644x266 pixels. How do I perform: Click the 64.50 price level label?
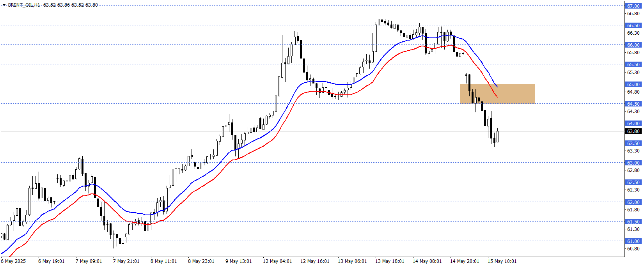click(x=633, y=104)
